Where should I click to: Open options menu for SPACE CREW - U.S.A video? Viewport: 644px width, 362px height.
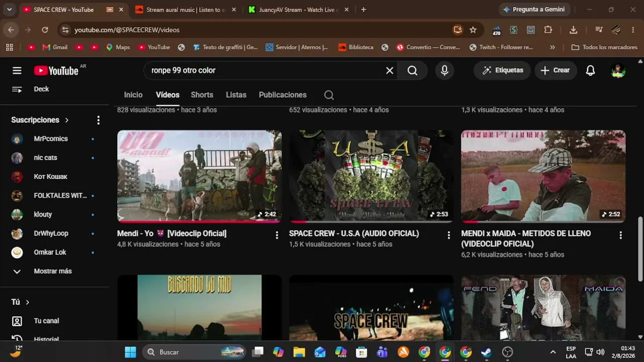449,235
